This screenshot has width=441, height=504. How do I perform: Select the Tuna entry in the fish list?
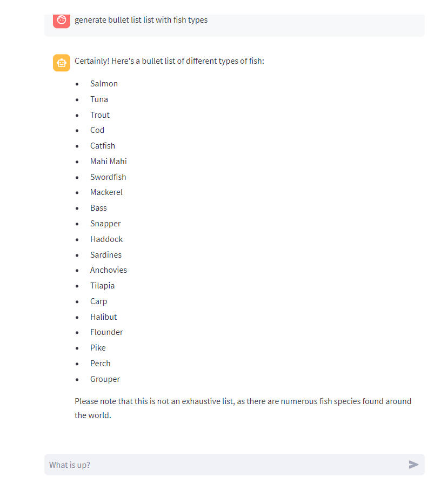click(99, 99)
